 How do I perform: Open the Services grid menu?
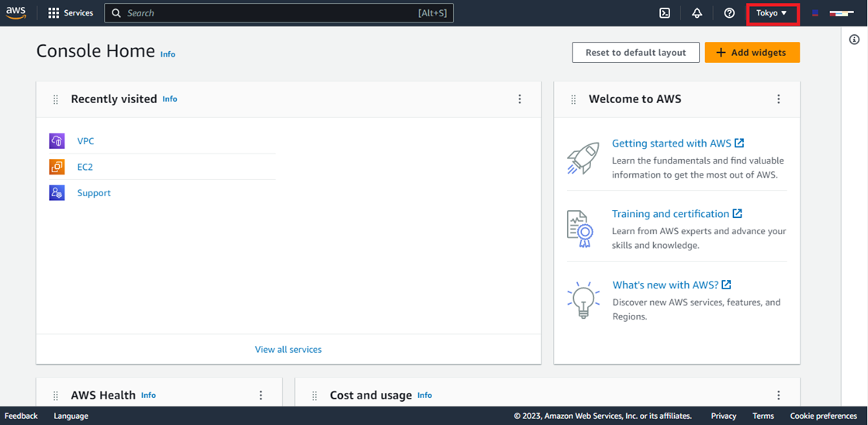[x=54, y=13]
